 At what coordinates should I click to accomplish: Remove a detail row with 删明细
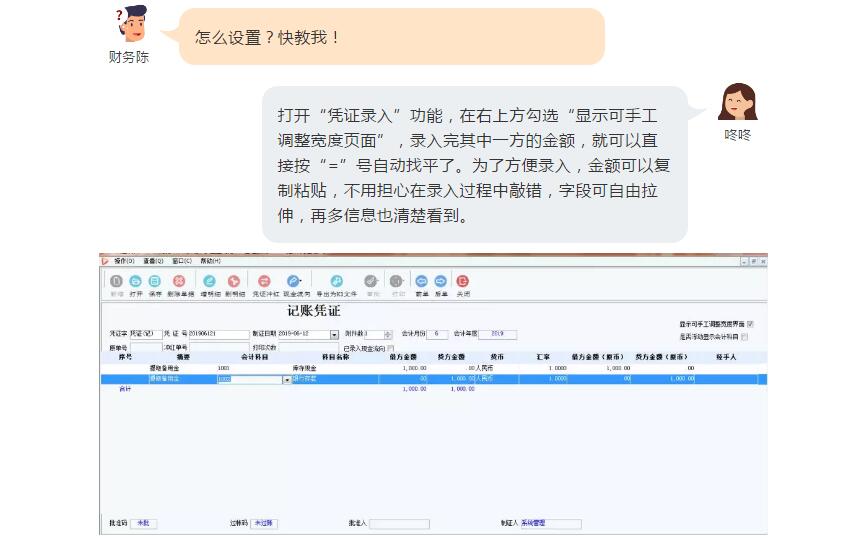click(x=234, y=283)
